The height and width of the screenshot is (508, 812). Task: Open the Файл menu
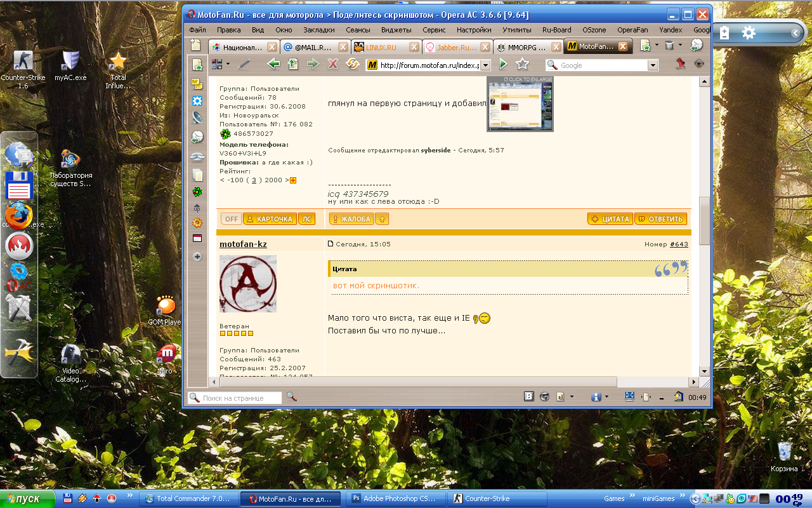pos(197,30)
